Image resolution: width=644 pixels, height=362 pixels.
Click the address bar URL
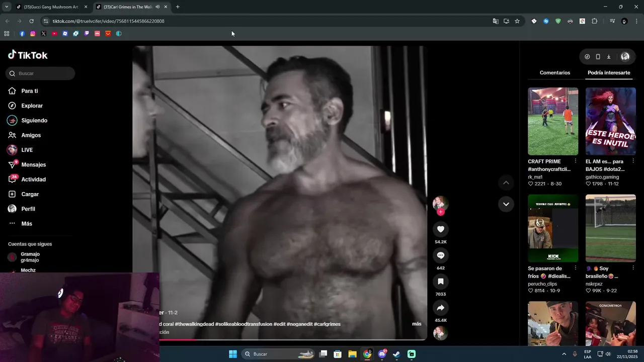tap(108, 21)
